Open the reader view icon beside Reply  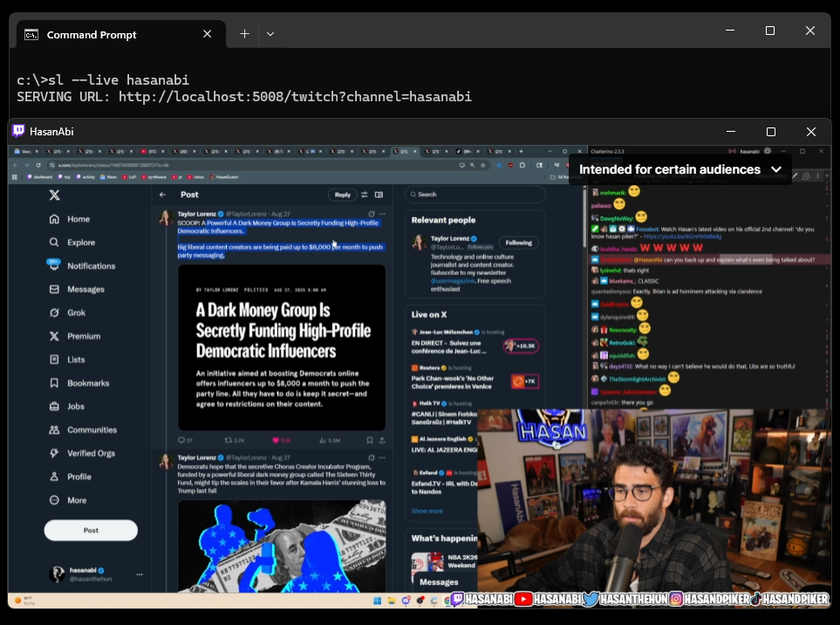(x=379, y=195)
